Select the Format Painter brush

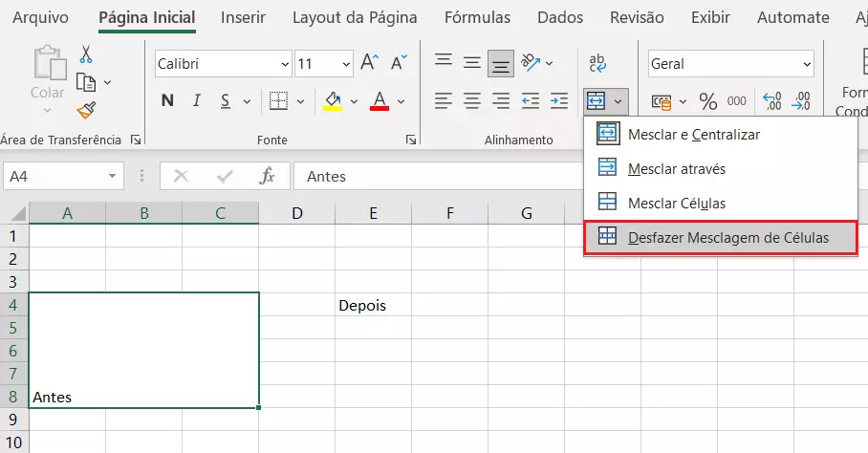86,110
